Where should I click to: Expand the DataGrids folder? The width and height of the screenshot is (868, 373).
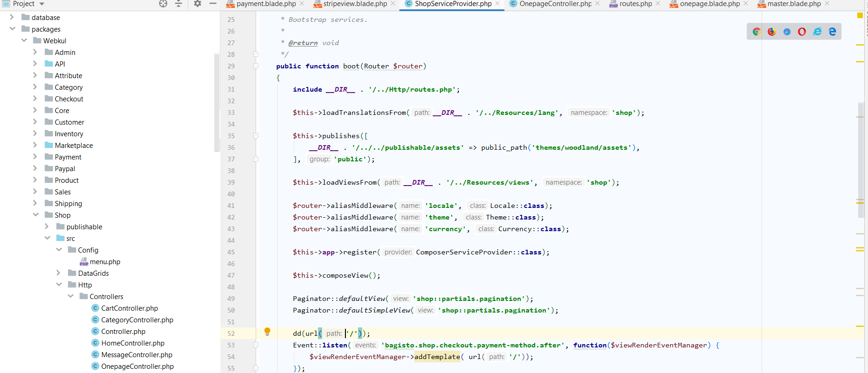(59, 273)
